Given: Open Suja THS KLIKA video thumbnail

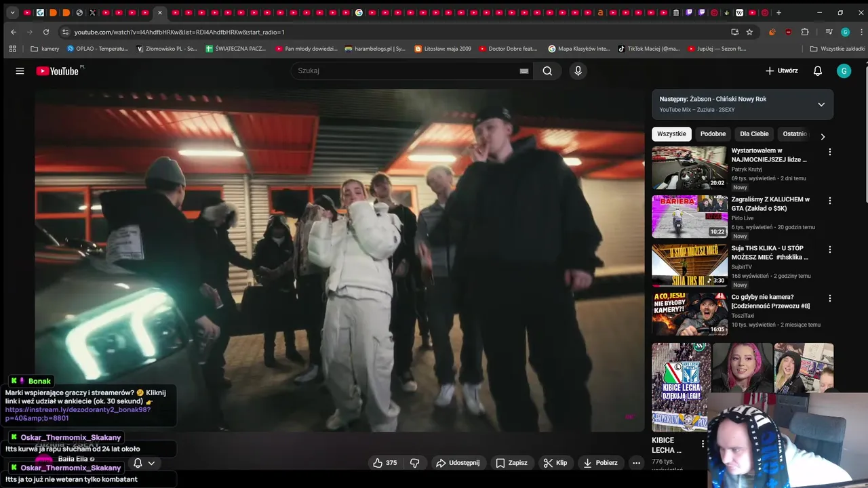Looking at the screenshot, I should pyautogui.click(x=690, y=265).
